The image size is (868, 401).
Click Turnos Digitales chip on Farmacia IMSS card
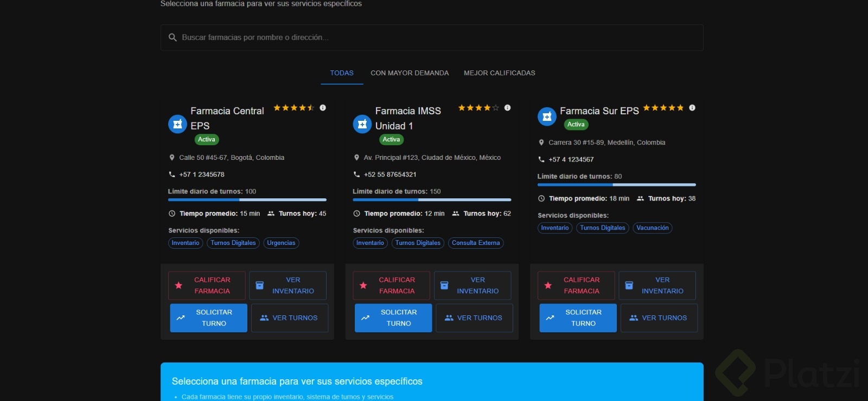[x=418, y=243]
